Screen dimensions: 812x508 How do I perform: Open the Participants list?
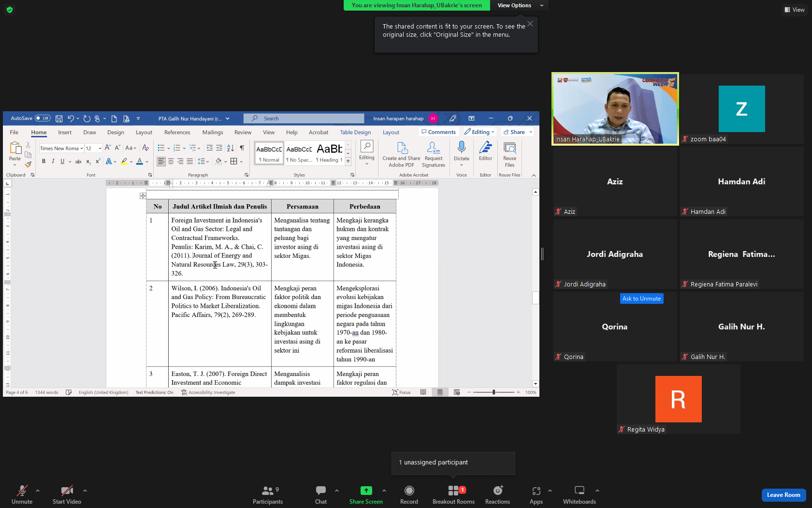point(267,494)
